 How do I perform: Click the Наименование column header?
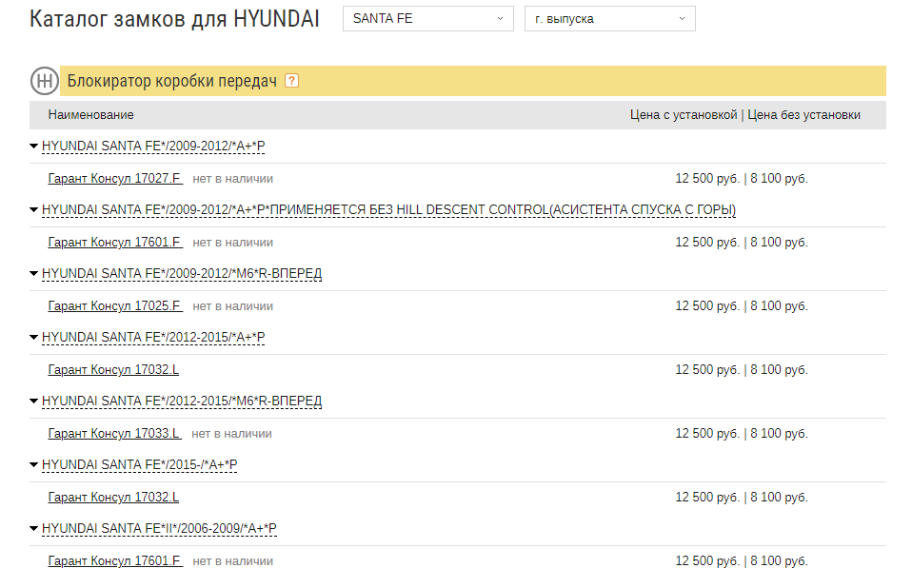[x=90, y=115]
